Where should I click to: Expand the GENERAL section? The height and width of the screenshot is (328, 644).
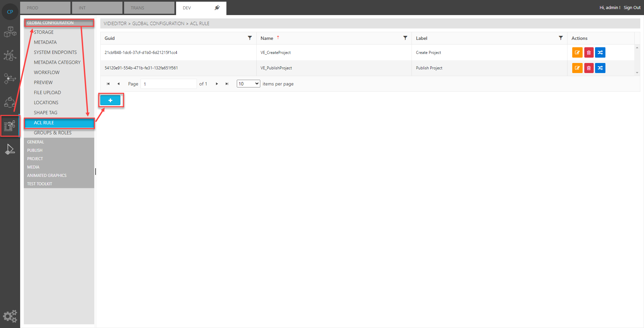click(36, 142)
